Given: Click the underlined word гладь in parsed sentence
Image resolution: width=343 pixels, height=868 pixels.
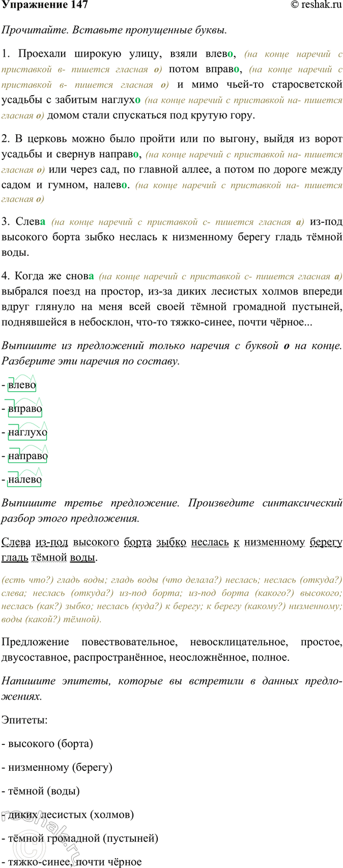Looking at the screenshot, I should coord(15,558).
